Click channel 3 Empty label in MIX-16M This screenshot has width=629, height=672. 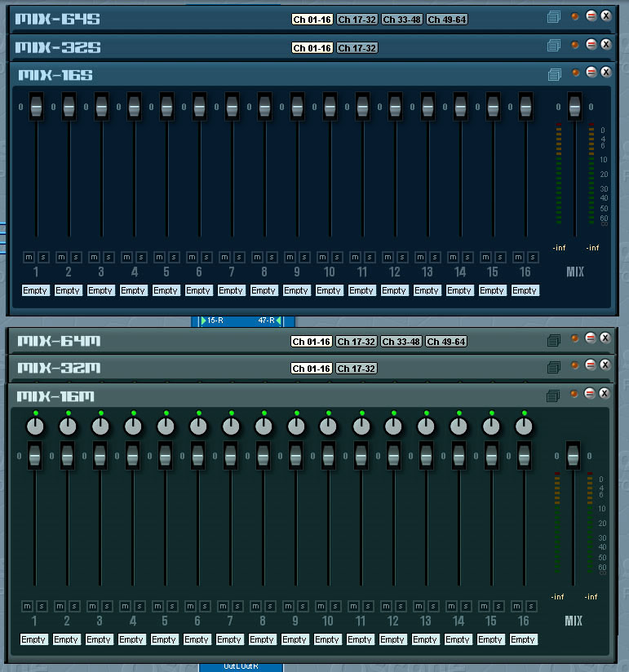[x=99, y=639]
